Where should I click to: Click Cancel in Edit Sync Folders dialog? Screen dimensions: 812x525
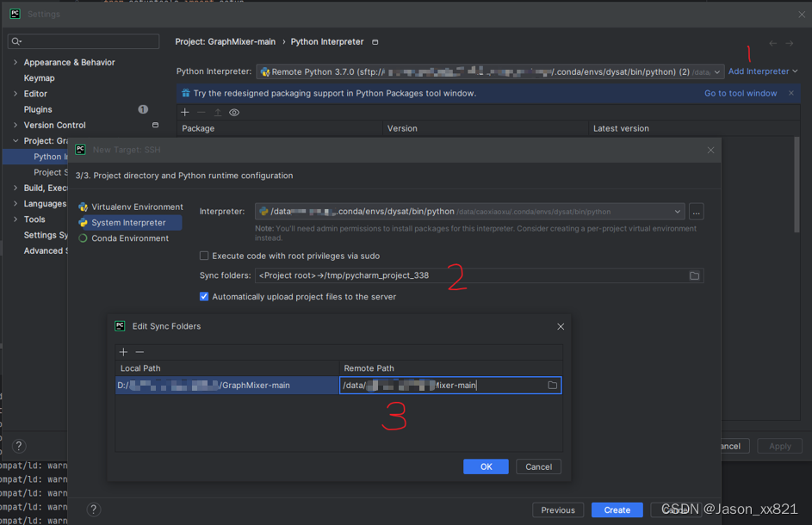[x=538, y=466]
